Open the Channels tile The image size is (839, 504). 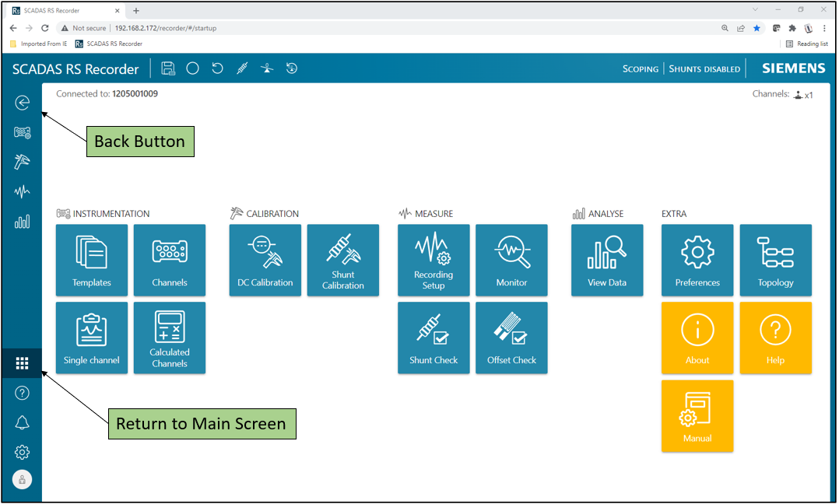[x=170, y=260]
